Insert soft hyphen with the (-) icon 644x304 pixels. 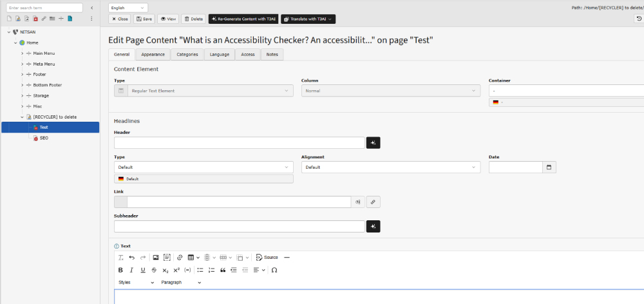pyautogui.click(x=187, y=270)
